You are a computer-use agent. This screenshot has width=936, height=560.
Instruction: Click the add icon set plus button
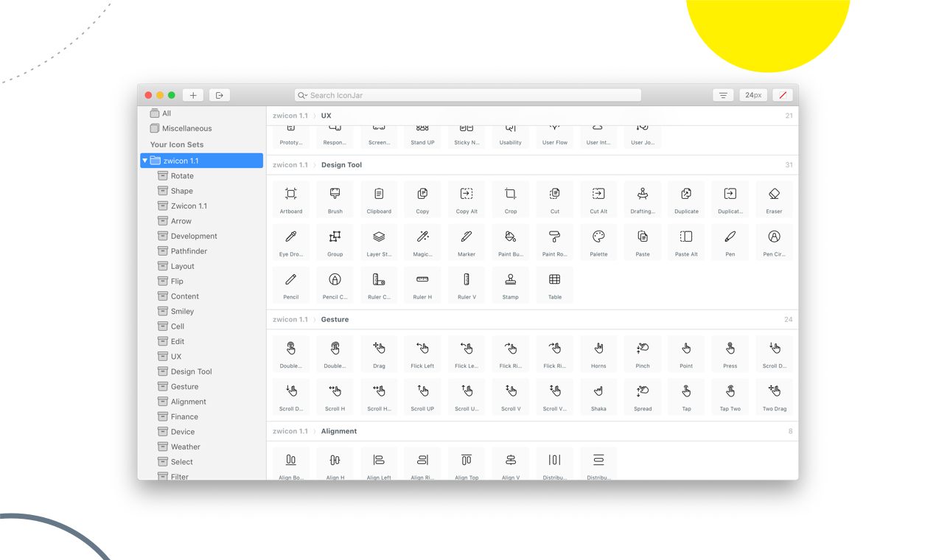click(x=193, y=95)
